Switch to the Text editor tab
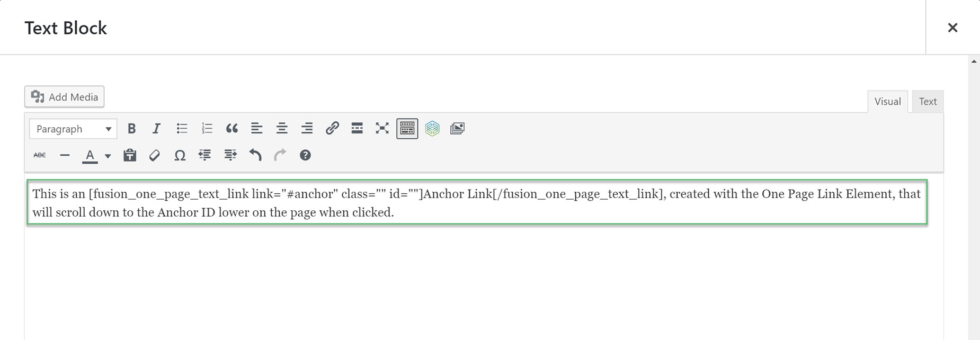Viewport: 980px width, 340px height. [928, 101]
